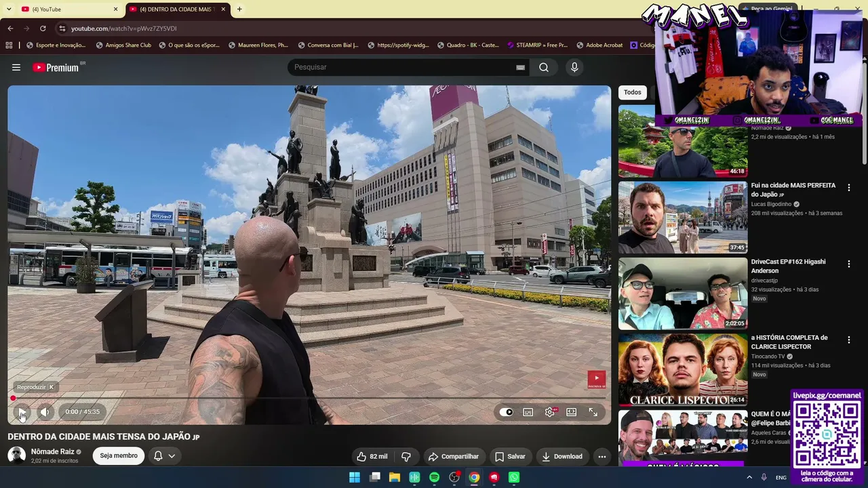Open options menu for Fui na cidade video
Image resolution: width=868 pixels, height=488 pixels.
[x=848, y=188]
